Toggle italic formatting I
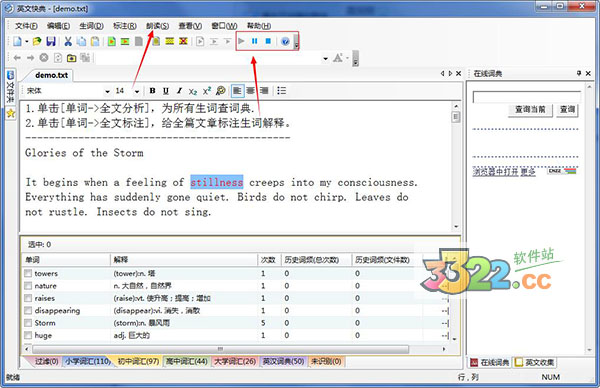Viewport: 600px width, 388px height. click(179, 91)
